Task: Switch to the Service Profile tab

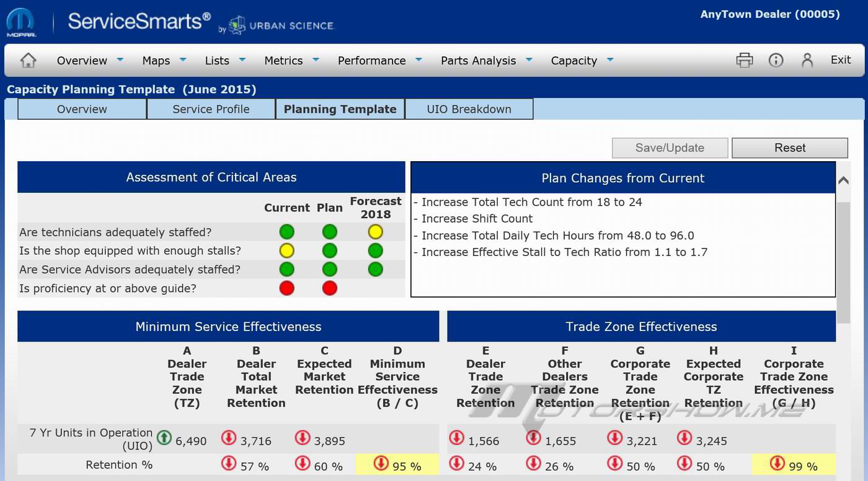Action: point(211,109)
